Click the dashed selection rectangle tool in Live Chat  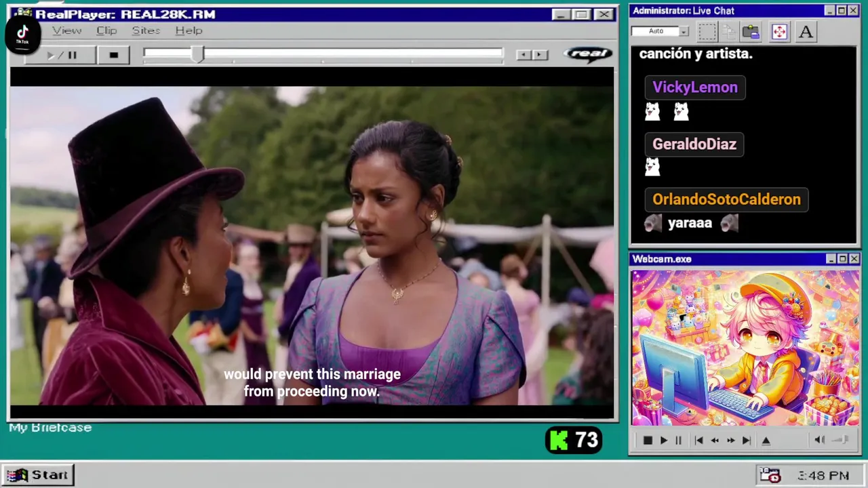707,32
